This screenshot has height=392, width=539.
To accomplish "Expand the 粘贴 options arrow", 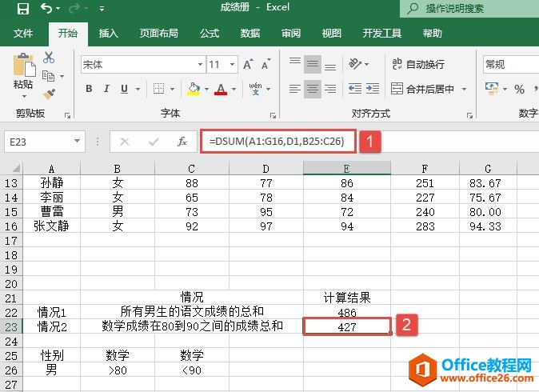I will point(24,96).
